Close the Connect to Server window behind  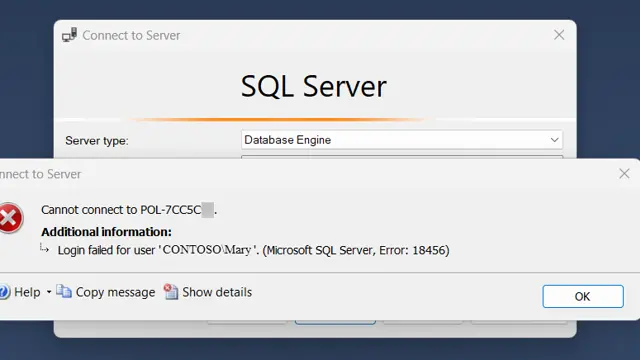(x=559, y=35)
